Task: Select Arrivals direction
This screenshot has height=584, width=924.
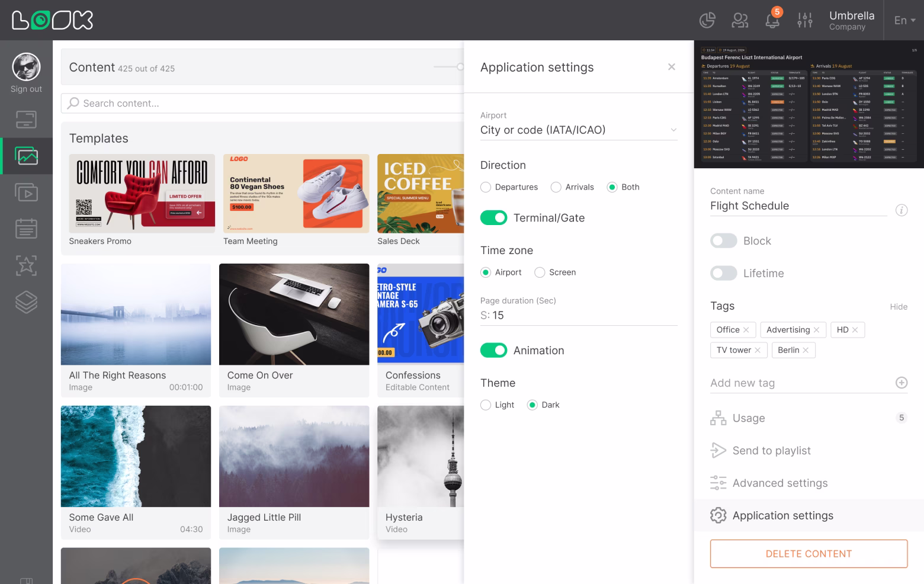Action: (556, 187)
